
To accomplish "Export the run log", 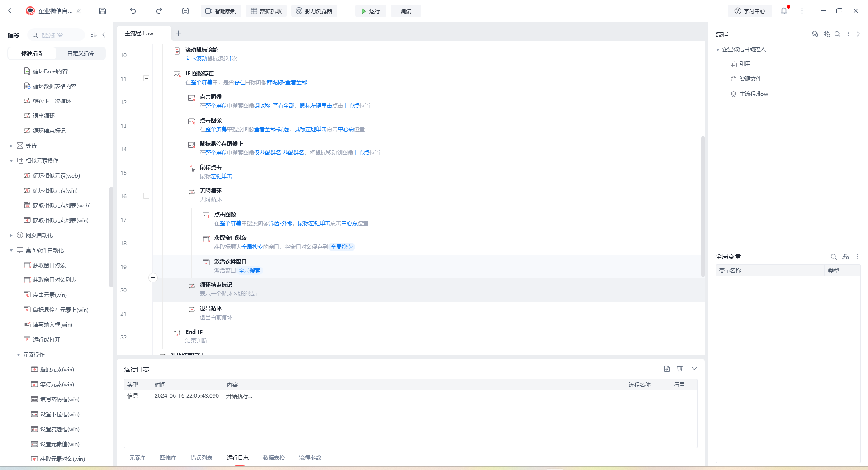I will coord(667,369).
